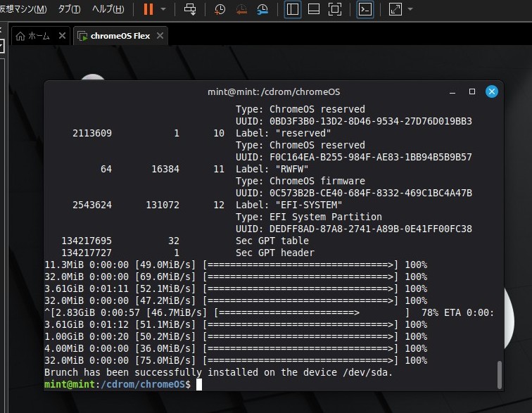Image resolution: width=532 pixels, height=413 pixels.
Task: Revert to the previous snapshot
Action: [x=241, y=9]
